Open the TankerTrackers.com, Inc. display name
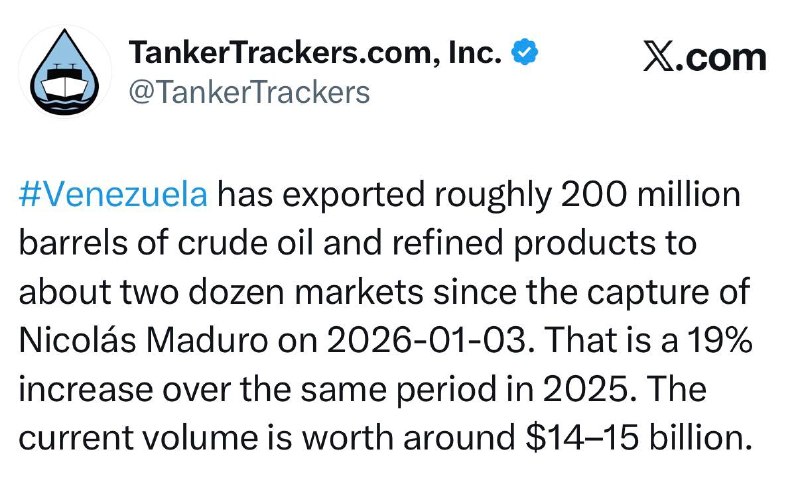 315,53
